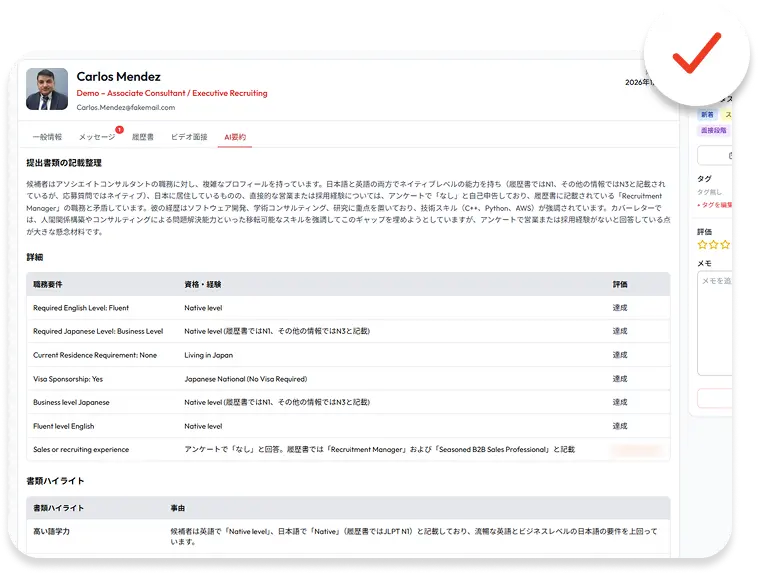Click the 評価 column header
Viewport: 758px width, 574px height.
pos(620,284)
